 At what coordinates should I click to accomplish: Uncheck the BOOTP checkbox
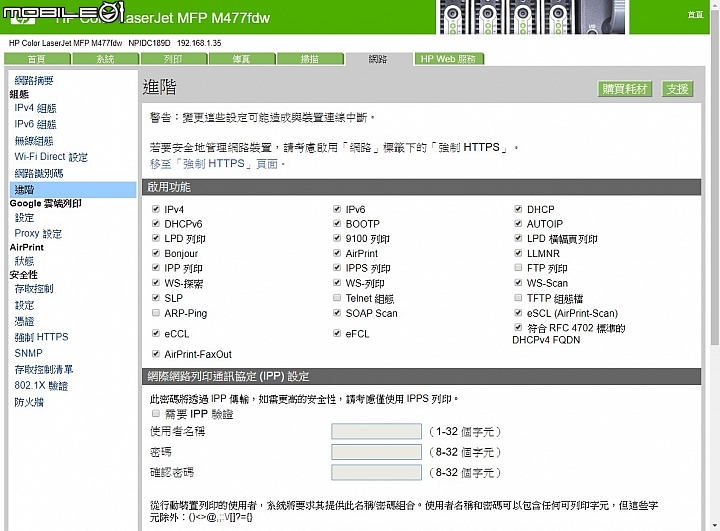click(337, 224)
